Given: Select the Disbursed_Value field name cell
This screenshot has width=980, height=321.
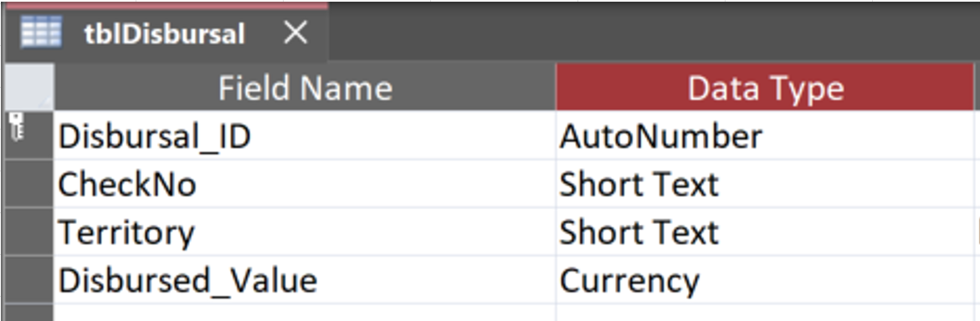Looking at the screenshot, I should click(x=305, y=280).
